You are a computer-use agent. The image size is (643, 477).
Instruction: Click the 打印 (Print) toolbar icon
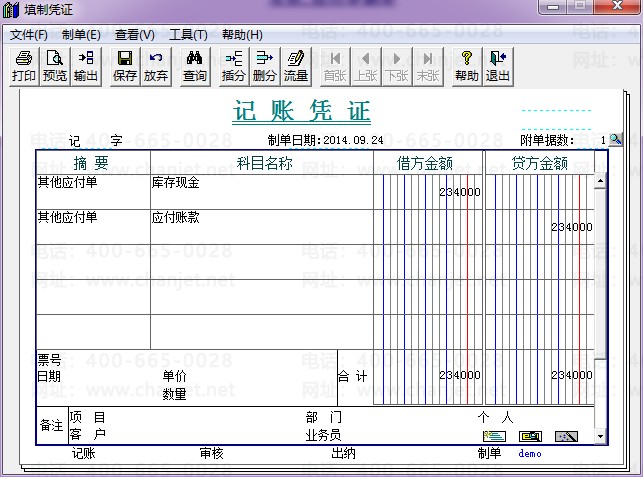(24, 66)
